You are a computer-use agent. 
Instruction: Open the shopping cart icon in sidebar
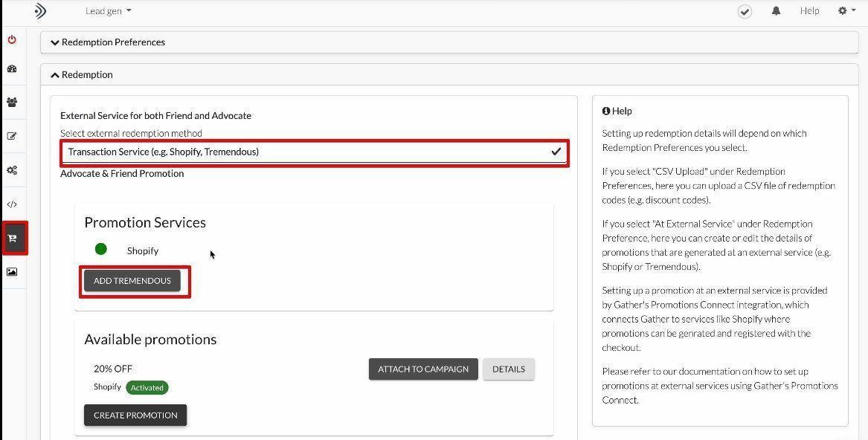[14, 239]
